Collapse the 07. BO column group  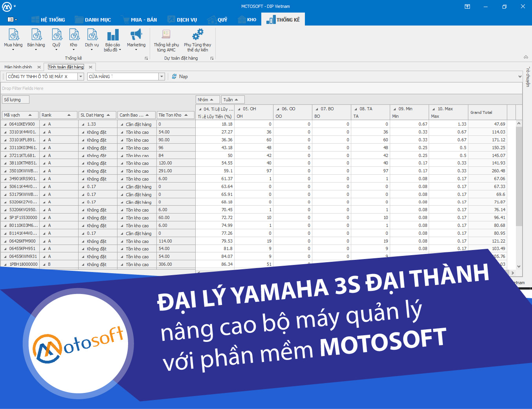[317, 109]
